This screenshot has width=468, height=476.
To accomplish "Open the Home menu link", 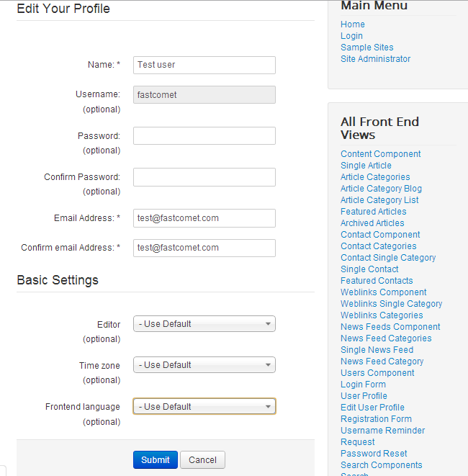I will point(353,24).
